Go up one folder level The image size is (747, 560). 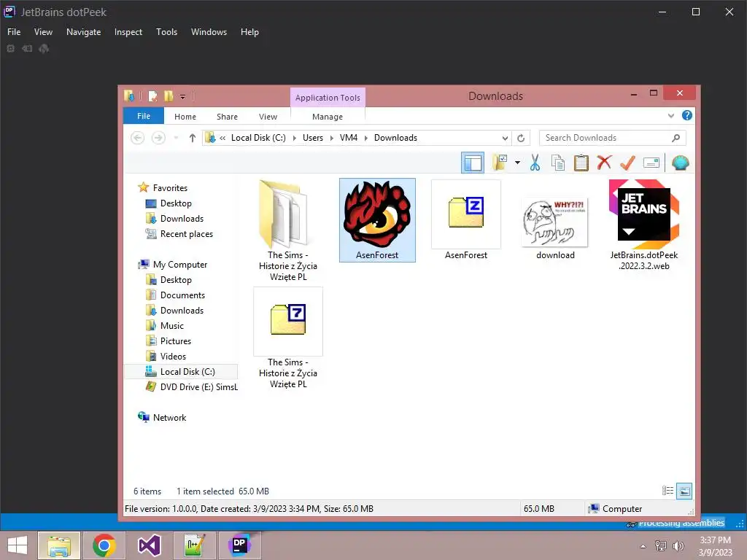[x=192, y=138]
